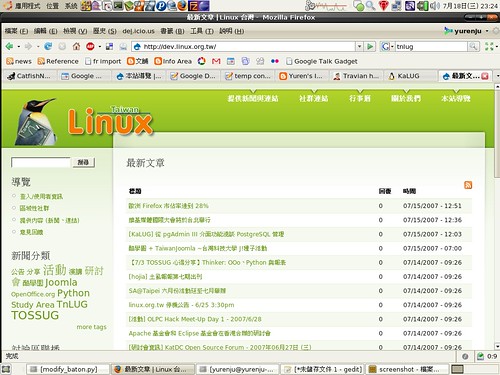Screen dimensions: 500x375
Task: Switch to the gedit window in the taskbar
Action: click(322, 369)
